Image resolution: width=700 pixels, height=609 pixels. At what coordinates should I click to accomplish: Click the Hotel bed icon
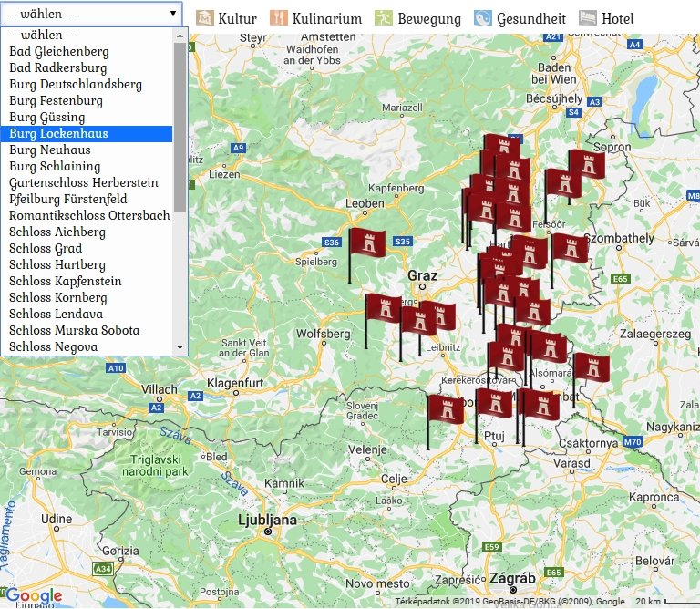pyautogui.click(x=588, y=18)
